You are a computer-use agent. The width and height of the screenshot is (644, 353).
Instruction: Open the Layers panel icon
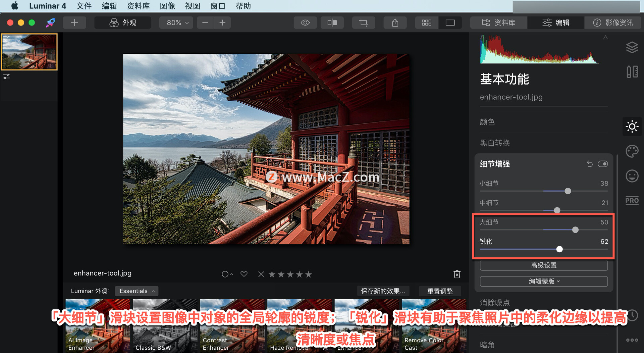point(632,47)
